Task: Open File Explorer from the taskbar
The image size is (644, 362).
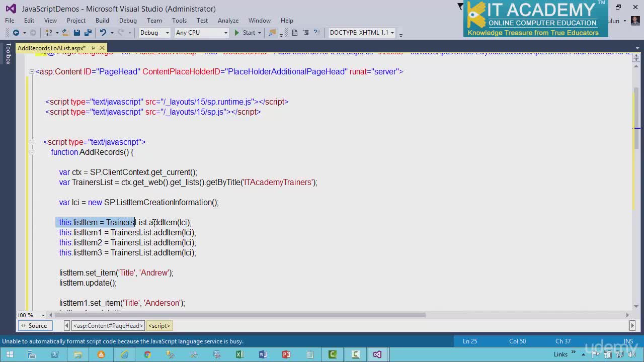Action: click(x=78, y=354)
